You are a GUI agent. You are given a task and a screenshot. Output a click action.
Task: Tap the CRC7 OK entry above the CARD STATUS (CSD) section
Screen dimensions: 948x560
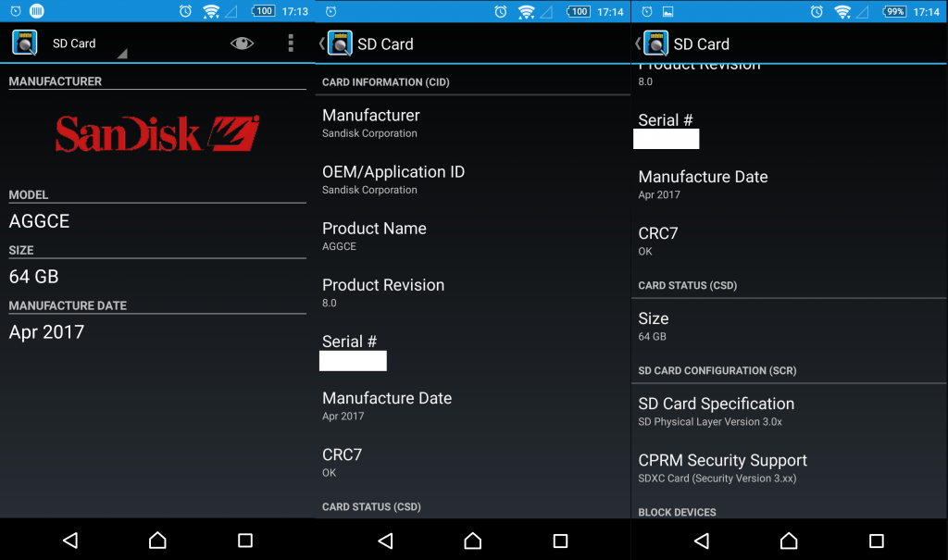pos(789,242)
